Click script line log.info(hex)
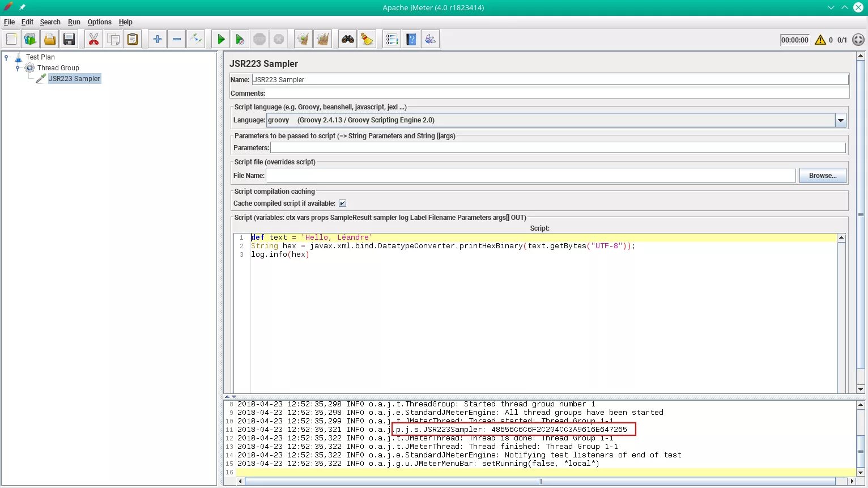Screen dimensions: 868x488 coord(280,254)
